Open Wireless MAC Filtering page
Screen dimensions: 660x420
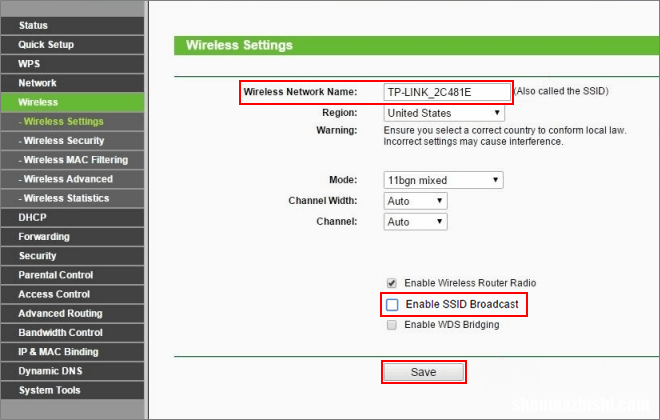coord(72,160)
